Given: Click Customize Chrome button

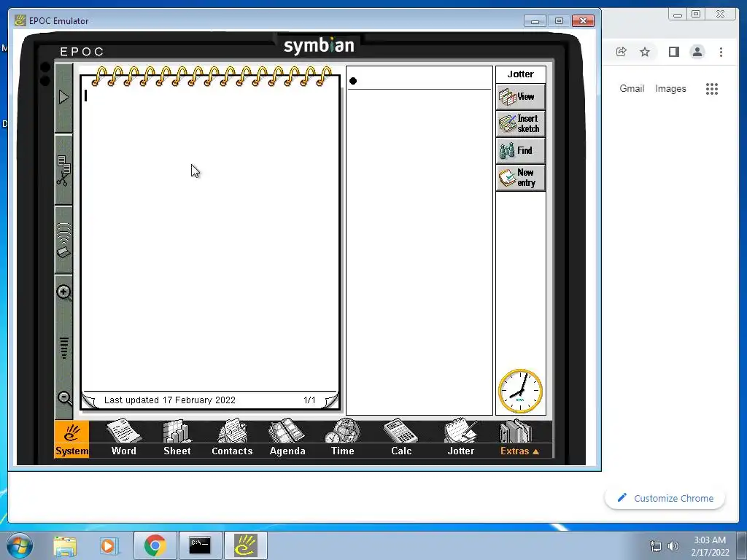Looking at the screenshot, I should (x=665, y=498).
